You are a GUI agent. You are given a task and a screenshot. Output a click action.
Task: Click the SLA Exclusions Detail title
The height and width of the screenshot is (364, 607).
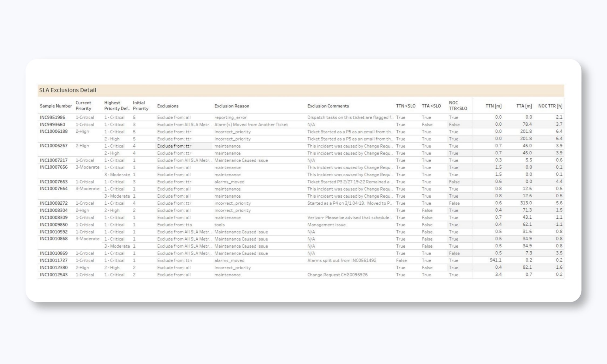(68, 90)
